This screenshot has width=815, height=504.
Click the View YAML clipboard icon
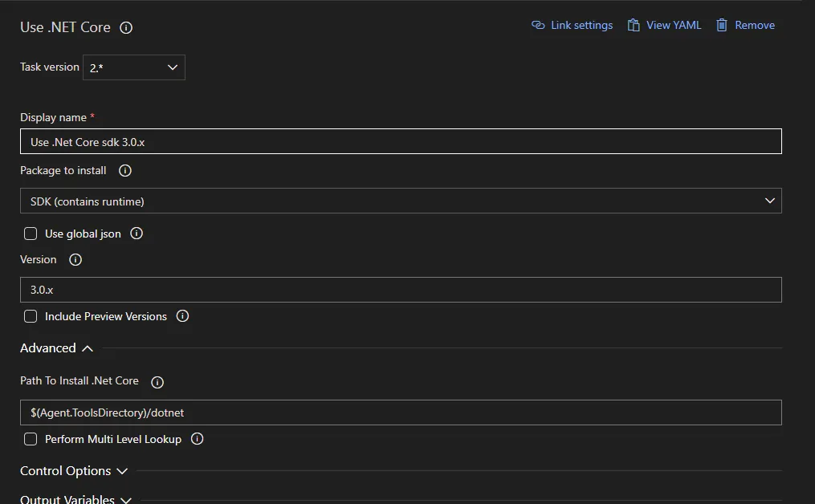(634, 25)
